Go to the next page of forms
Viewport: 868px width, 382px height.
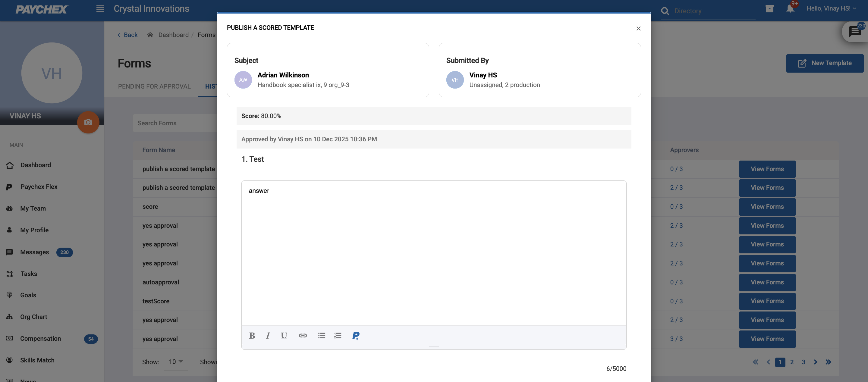point(816,362)
